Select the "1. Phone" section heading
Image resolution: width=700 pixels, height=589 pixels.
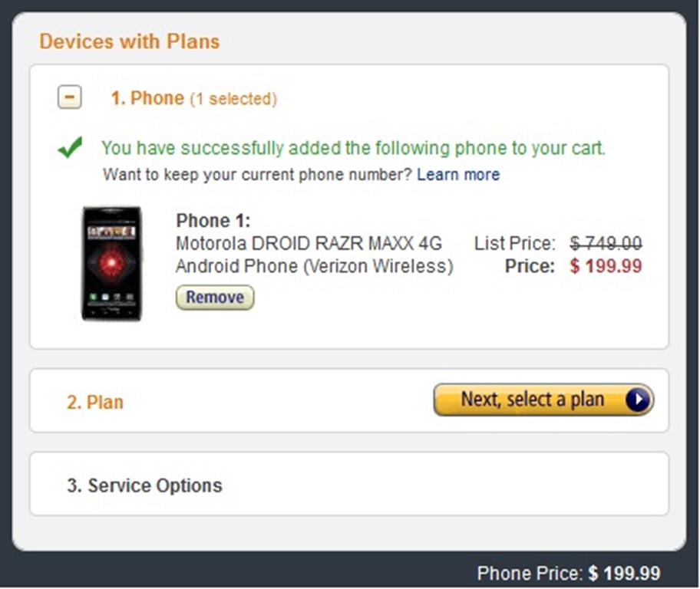[147, 98]
